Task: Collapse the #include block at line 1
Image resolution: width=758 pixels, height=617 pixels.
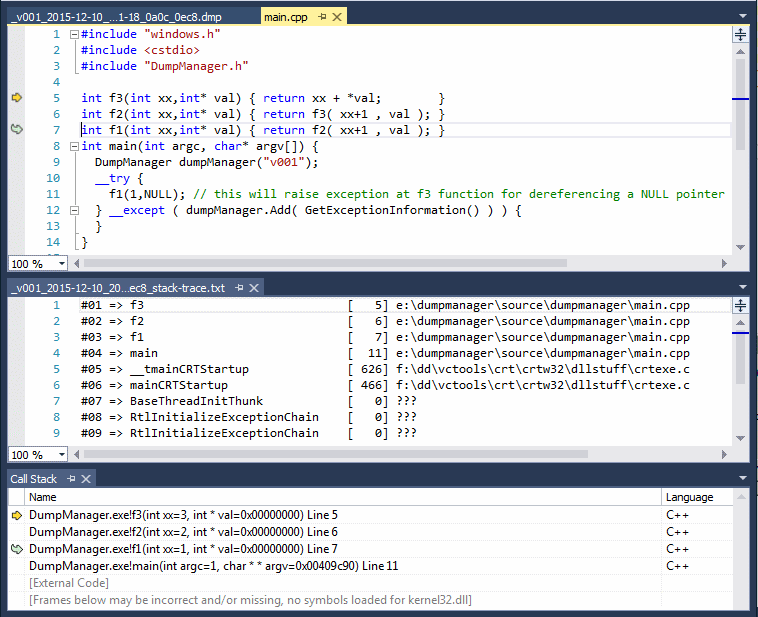Action: tap(73, 34)
